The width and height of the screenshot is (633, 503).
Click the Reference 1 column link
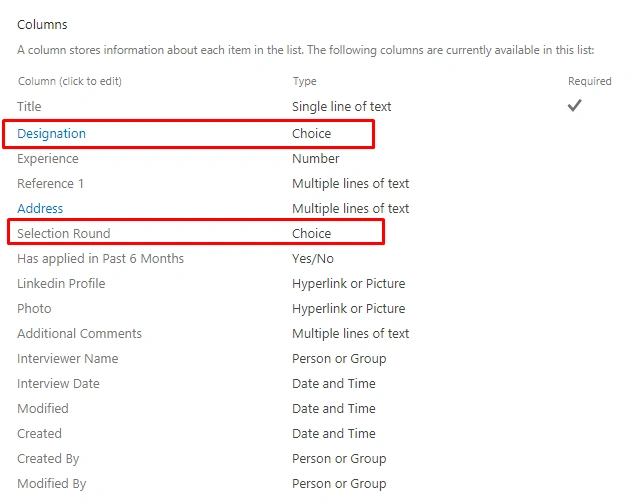pyautogui.click(x=50, y=184)
